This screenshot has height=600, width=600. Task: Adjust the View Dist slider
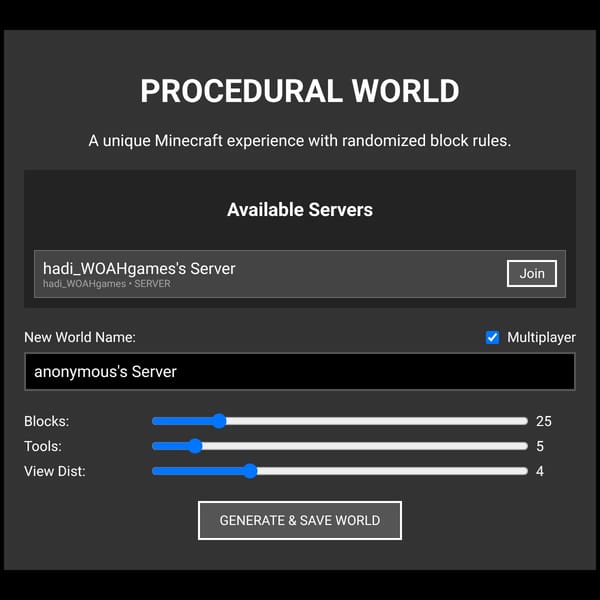point(340,471)
